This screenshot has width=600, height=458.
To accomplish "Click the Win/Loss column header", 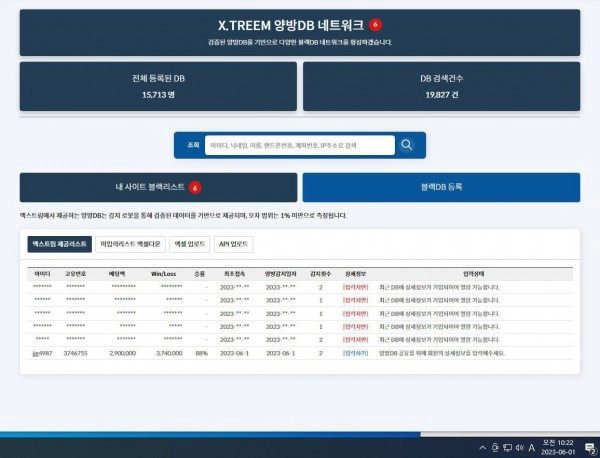I will (x=163, y=274).
